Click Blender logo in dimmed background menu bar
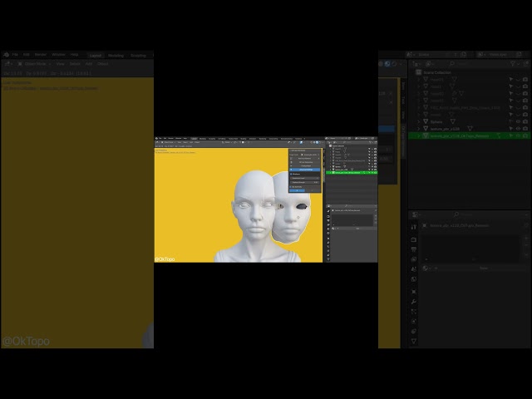This screenshot has height=399, width=532. pyautogui.click(x=6, y=55)
